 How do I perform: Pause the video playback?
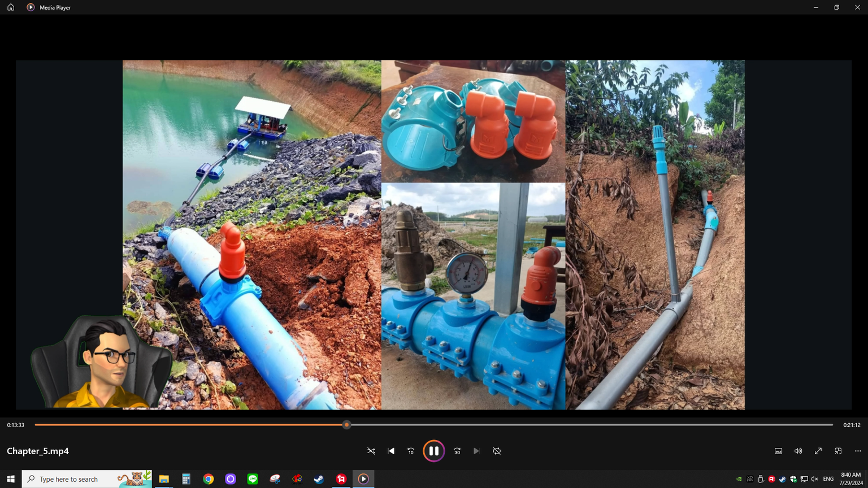point(433,451)
